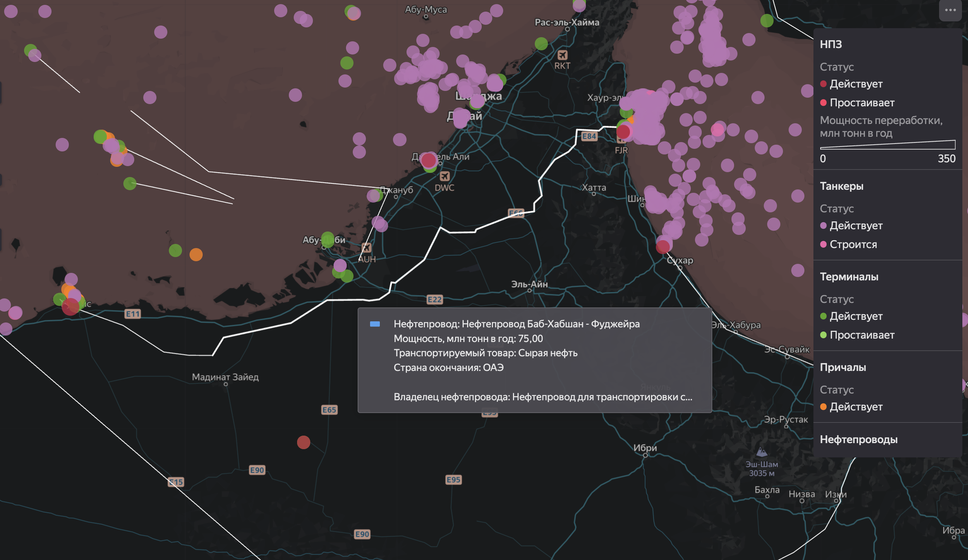Click the red refinery marker at Джебель Али
968x560 pixels.
tap(428, 160)
